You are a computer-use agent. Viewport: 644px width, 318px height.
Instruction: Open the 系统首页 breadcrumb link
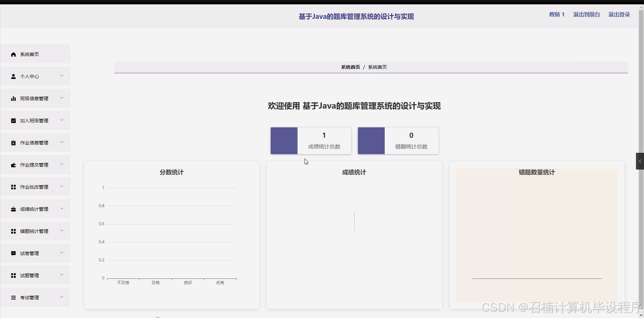[x=351, y=67]
